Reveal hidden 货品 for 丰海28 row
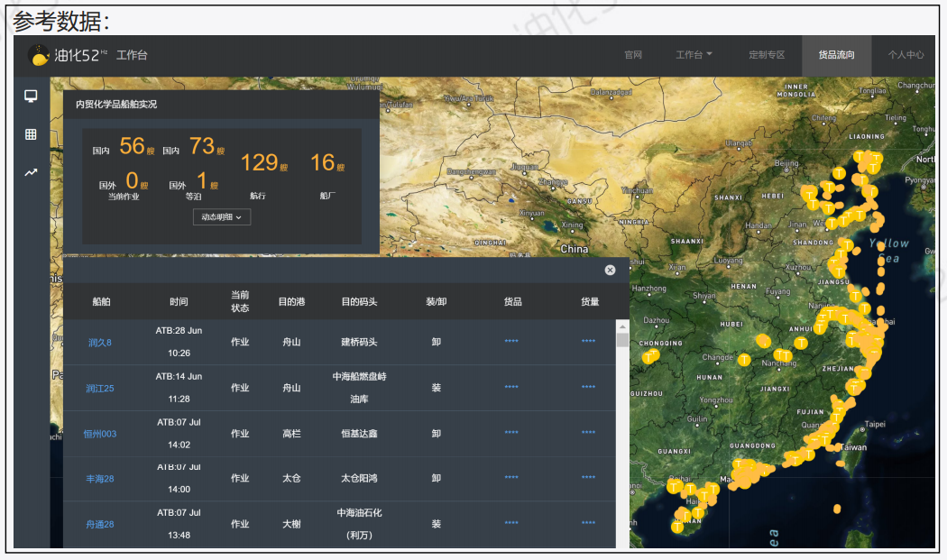Image resolution: width=947 pixels, height=560 pixels. (511, 477)
